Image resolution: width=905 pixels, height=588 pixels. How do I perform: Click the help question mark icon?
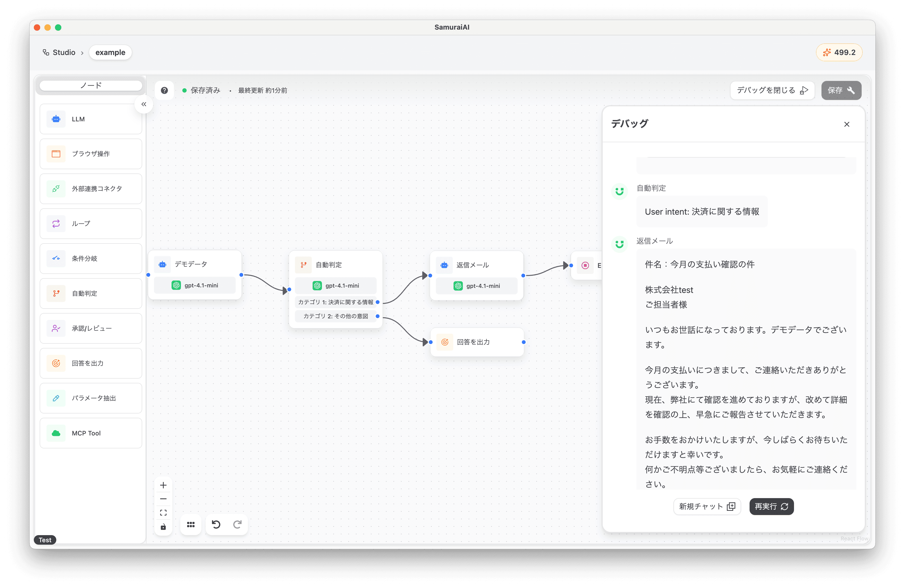(x=164, y=90)
